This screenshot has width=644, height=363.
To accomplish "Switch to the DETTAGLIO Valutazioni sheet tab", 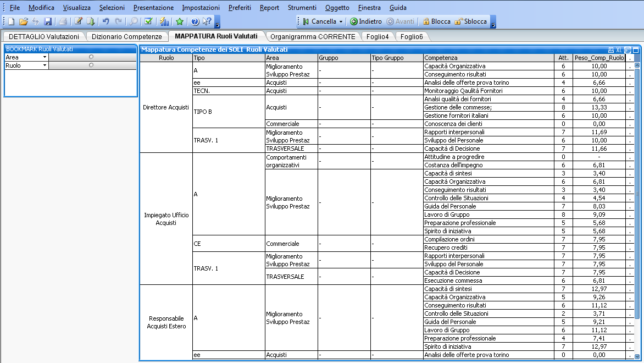I will click(44, 37).
